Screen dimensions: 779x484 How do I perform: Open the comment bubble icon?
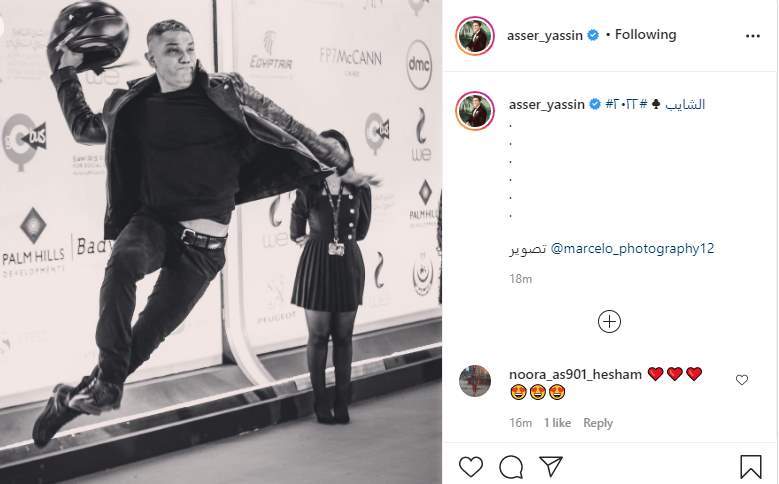point(511,467)
